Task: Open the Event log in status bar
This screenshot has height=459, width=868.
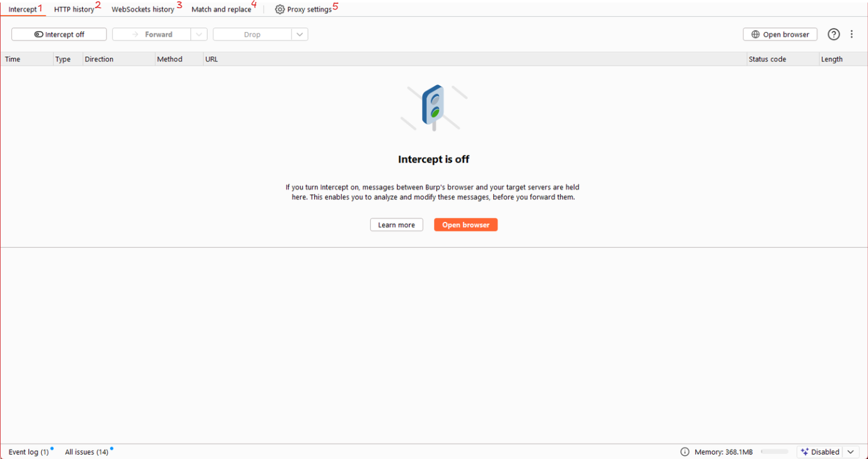Action: [x=28, y=452]
